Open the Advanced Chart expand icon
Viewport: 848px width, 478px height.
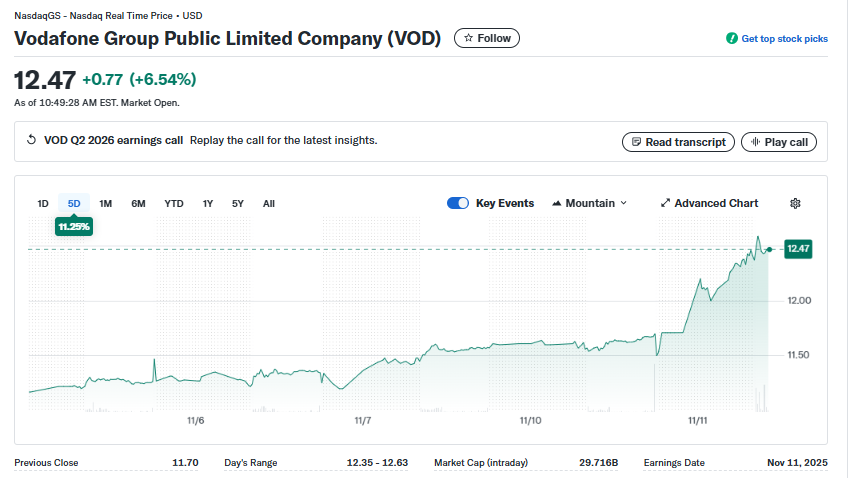(x=665, y=203)
